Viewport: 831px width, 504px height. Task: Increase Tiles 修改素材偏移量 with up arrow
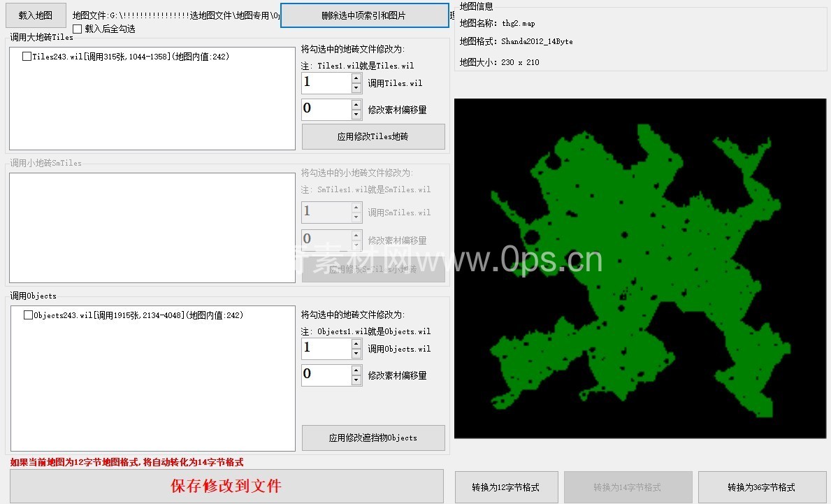tap(356, 105)
